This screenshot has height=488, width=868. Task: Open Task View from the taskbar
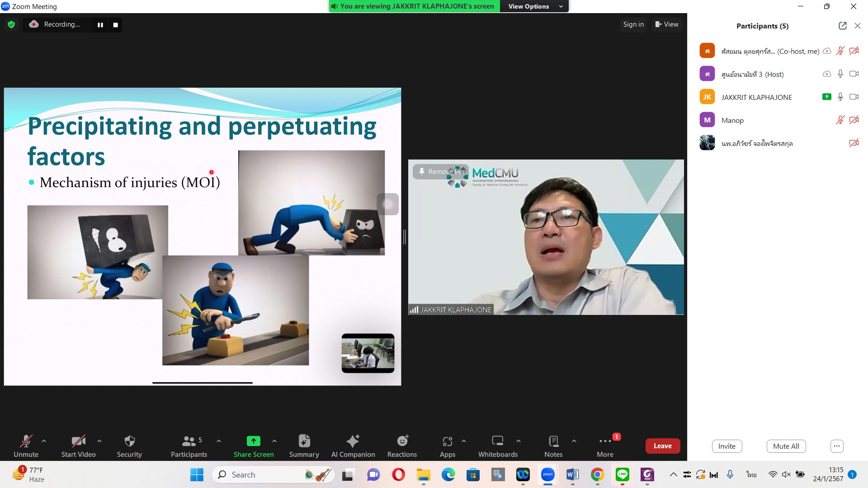pos(348,474)
